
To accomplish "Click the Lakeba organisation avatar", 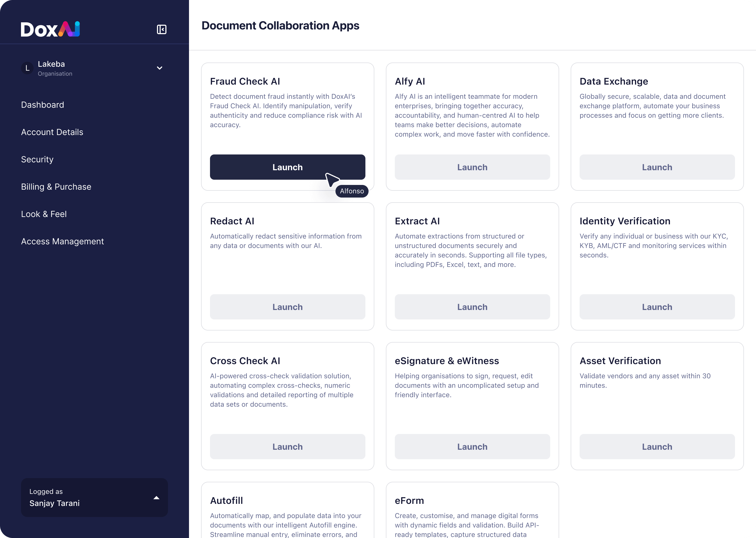I will coord(28,68).
